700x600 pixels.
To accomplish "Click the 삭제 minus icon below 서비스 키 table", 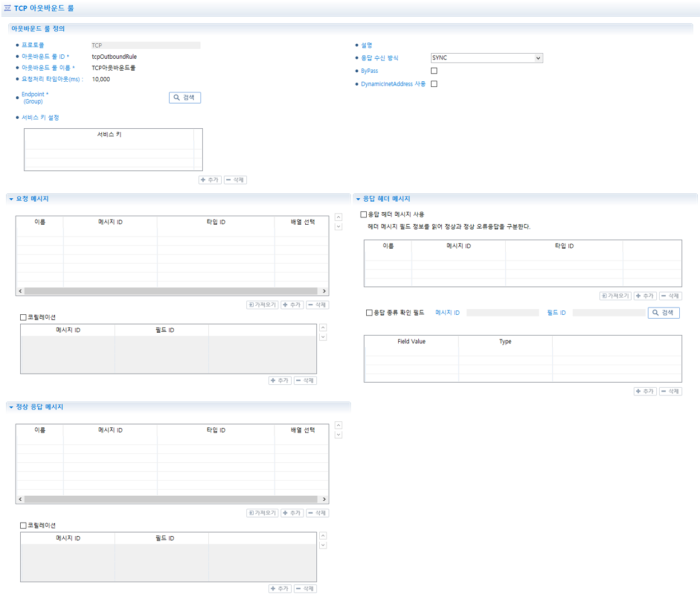I will 235,180.
